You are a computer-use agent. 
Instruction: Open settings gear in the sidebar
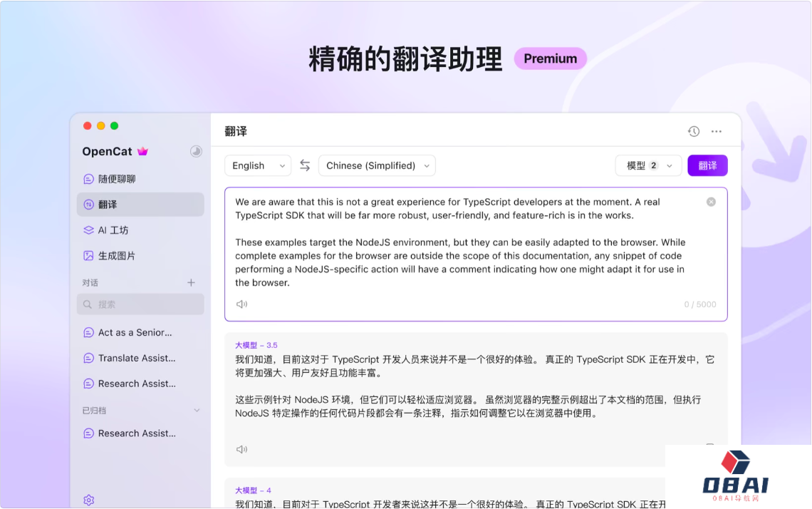89,500
